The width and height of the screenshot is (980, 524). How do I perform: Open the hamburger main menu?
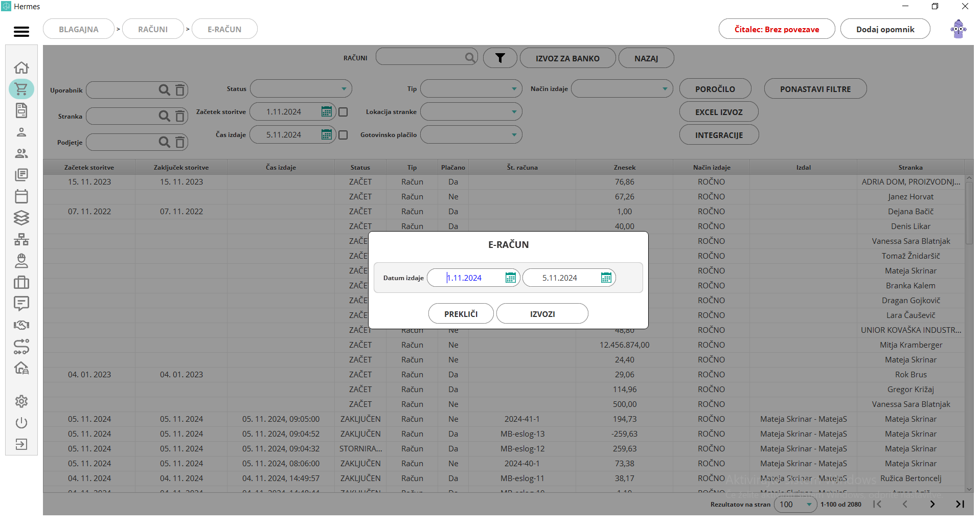pos(21,32)
